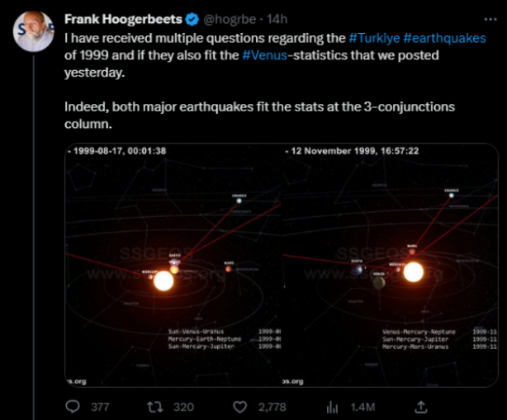Click the 1.4M views count
This screenshot has width=507, height=420.
[362, 407]
